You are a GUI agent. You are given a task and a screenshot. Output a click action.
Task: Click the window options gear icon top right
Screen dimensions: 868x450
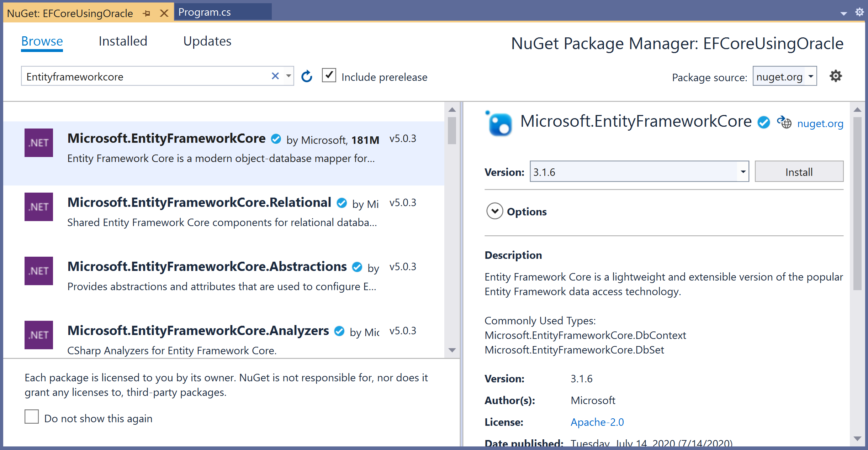[x=859, y=12]
